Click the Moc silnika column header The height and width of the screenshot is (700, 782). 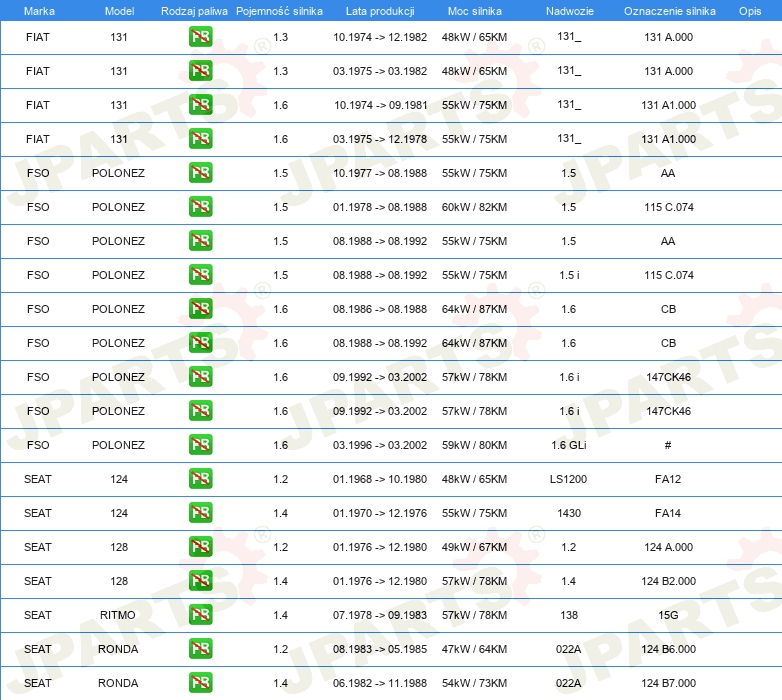(474, 11)
